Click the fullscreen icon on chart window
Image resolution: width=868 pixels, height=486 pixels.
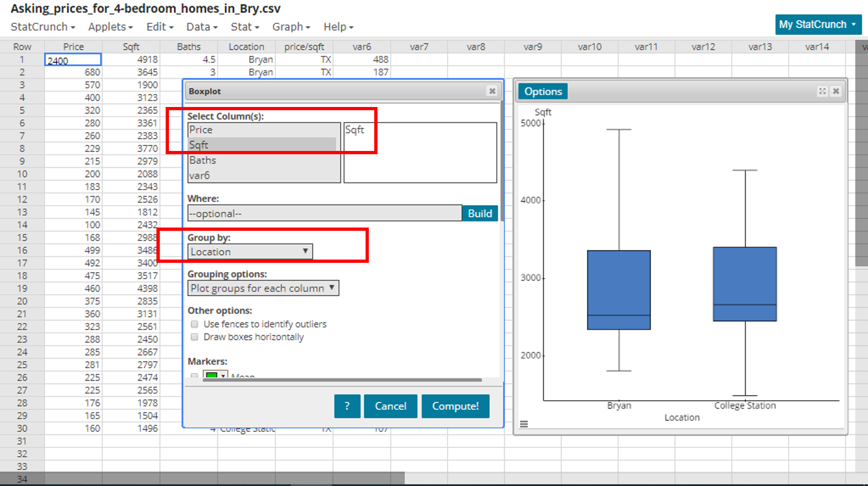coord(822,91)
